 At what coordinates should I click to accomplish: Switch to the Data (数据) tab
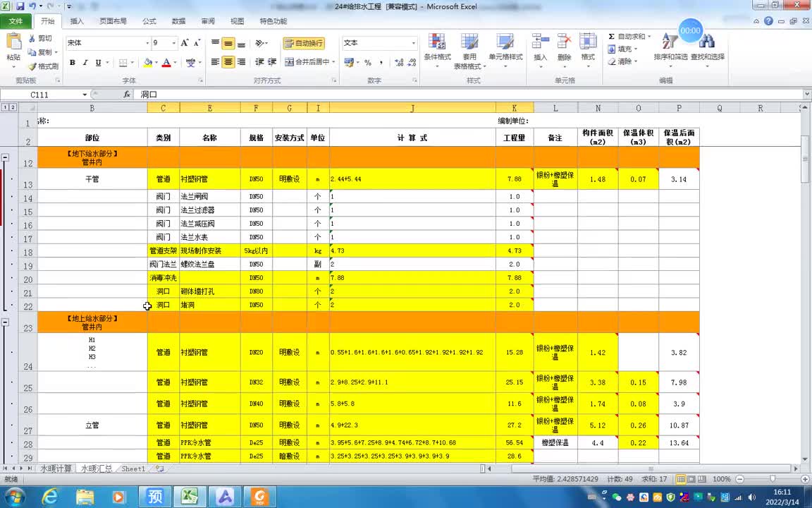tap(178, 21)
